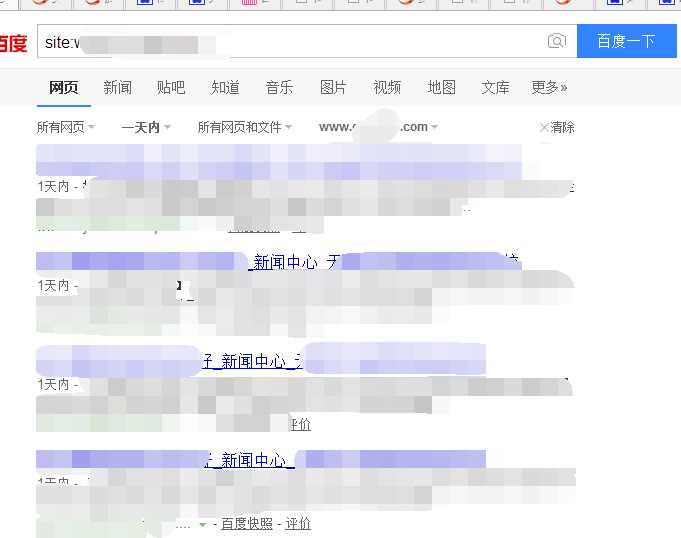Screen dimensions: 681x538
Task: Click the 评价 link of the last result
Action: 298,524
